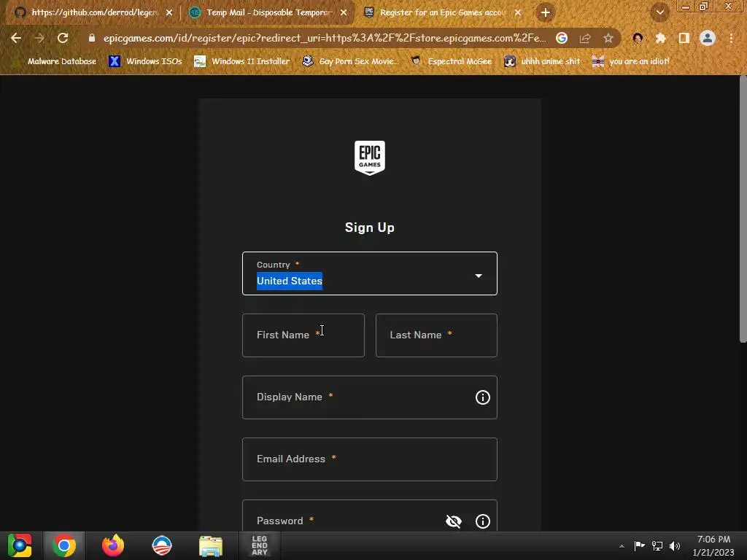747x560 pixels.
Task: Select the Register for Epic Games tab
Action: (443, 12)
